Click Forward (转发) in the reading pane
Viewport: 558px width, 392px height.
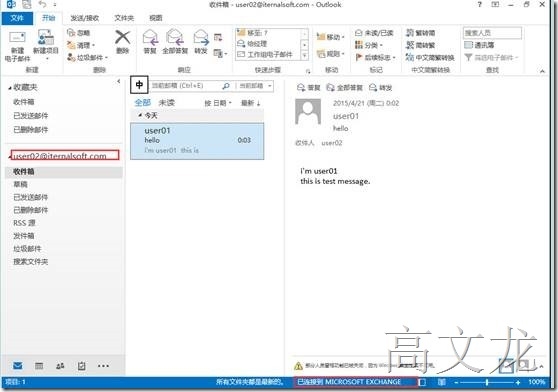pyautogui.click(x=380, y=88)
